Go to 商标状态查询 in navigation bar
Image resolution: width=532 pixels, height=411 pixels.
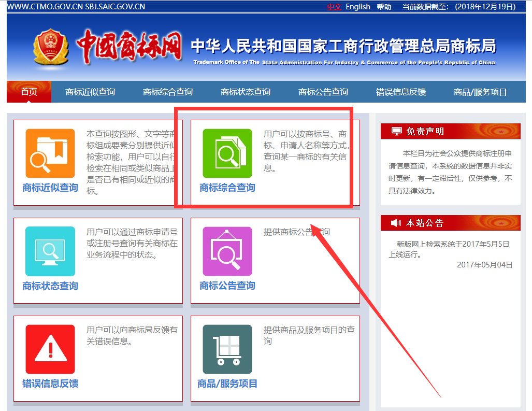246,92
